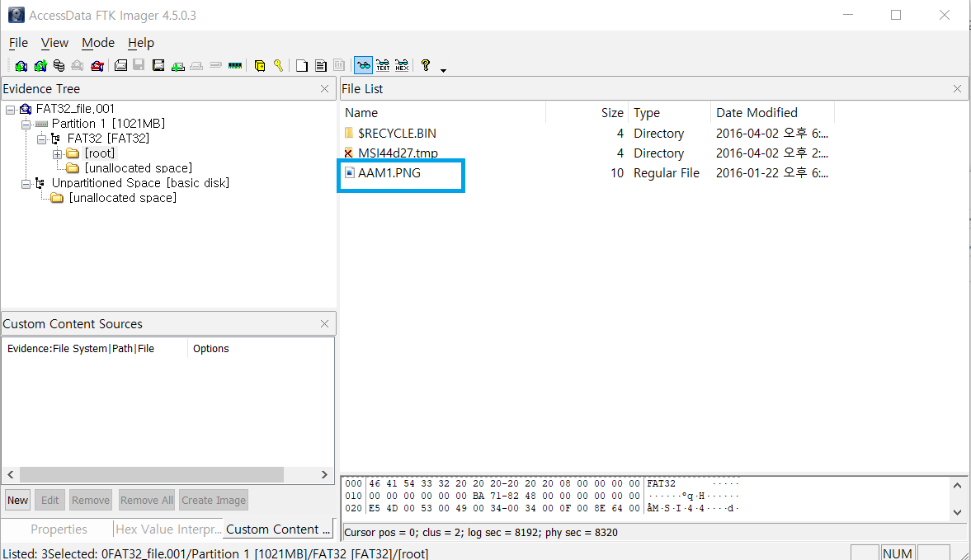Image resolution: width=971 pixels, height=560 pixels.
Task: Collapse the FAT32 [FAT32] tree node
Action: (x=41, y=139)
